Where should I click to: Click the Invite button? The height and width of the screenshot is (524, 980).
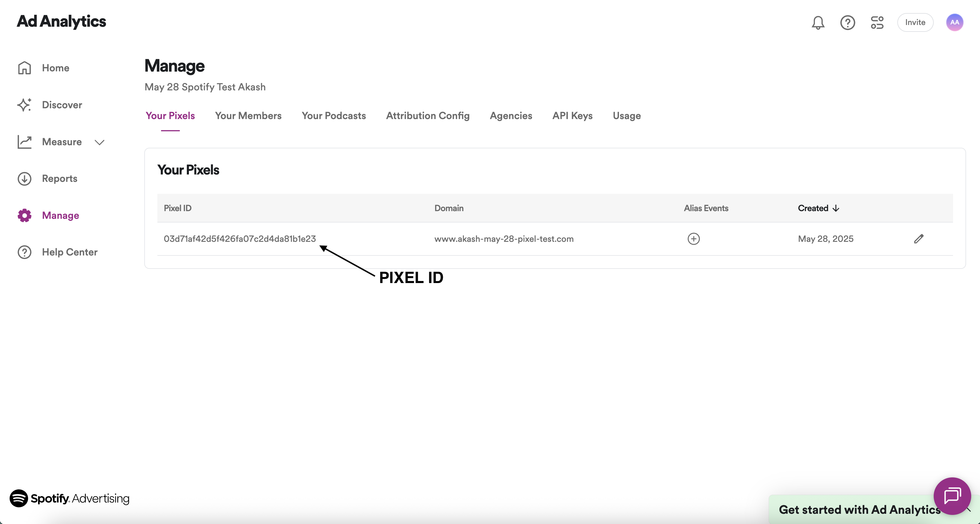point(915,22)
